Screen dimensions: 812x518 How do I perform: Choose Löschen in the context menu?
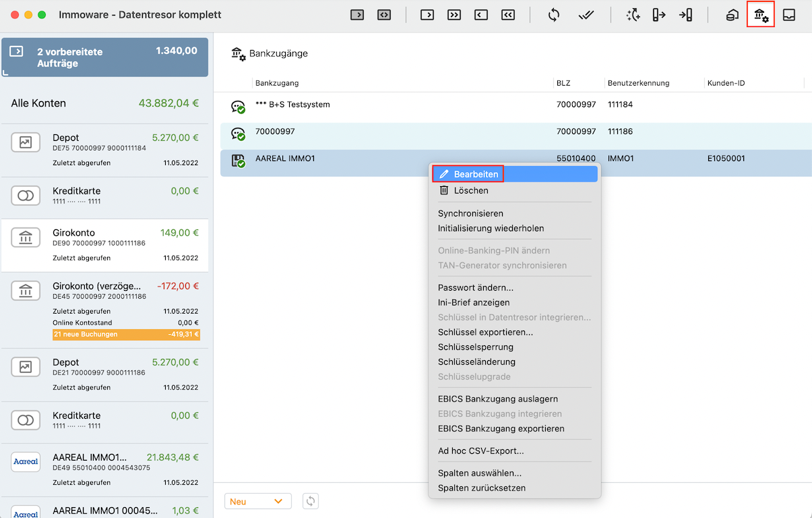click(x=513, y=190)
